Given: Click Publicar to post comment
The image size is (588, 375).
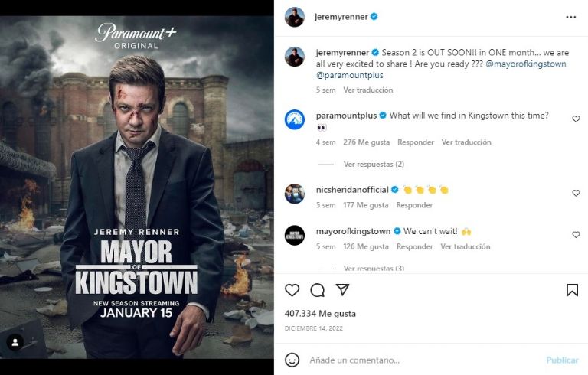Looking at the screenshot, I should pyautogui.click(x=562, y=360).
